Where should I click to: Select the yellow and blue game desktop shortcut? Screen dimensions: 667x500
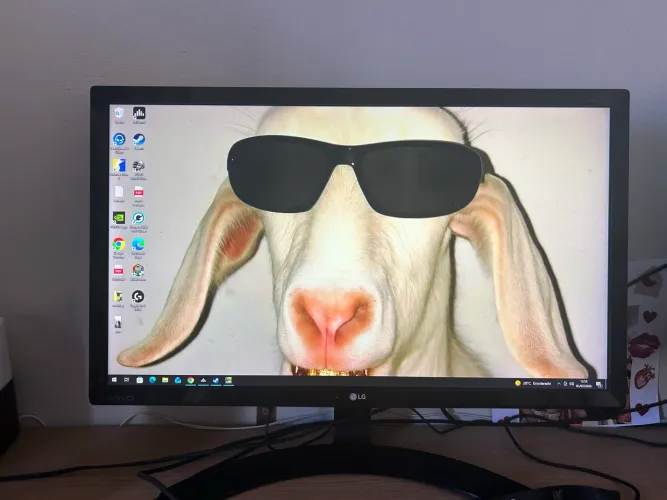tap(119, 169)
